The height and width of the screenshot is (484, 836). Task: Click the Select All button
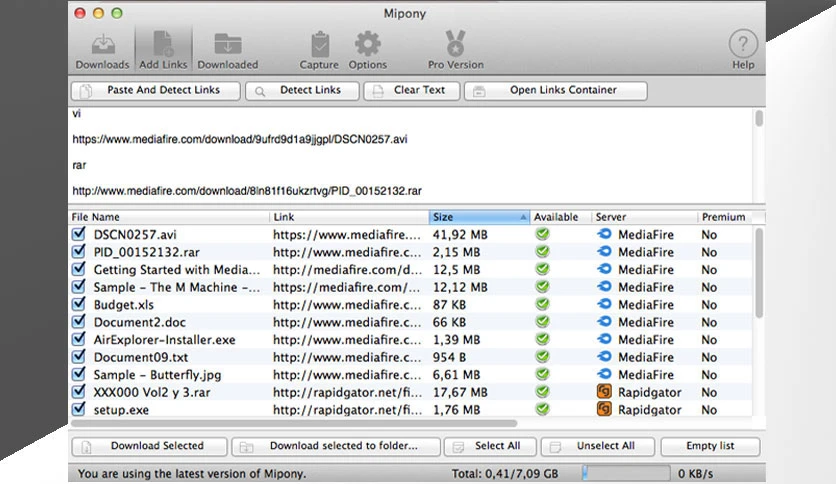[x=490, y=446]
